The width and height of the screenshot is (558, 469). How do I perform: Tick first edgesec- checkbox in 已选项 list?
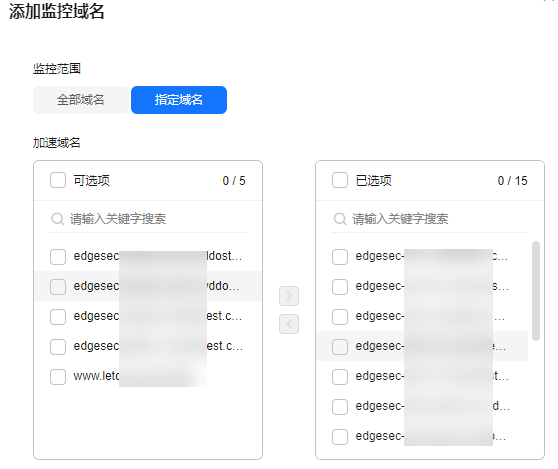(x=340, y=257)
